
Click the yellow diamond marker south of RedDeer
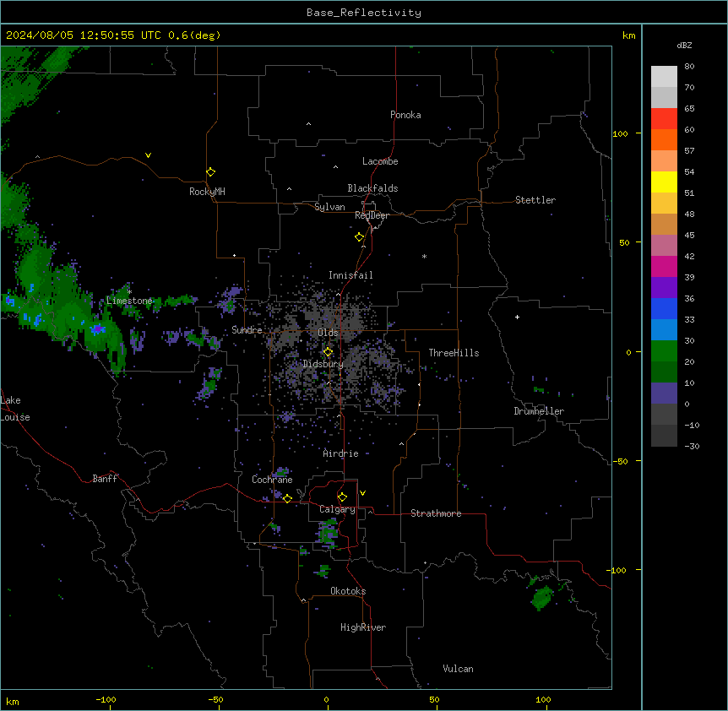(359, 237)
